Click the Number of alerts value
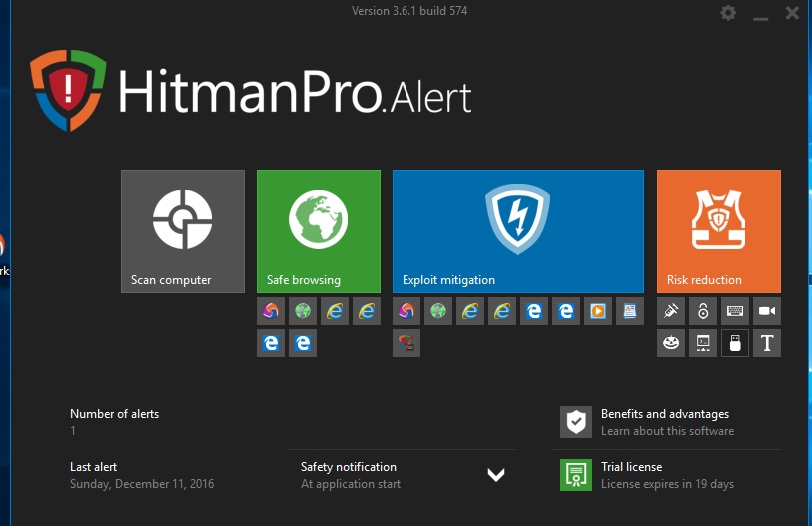This screenshot has width=812, height=526. pos(73,431)
